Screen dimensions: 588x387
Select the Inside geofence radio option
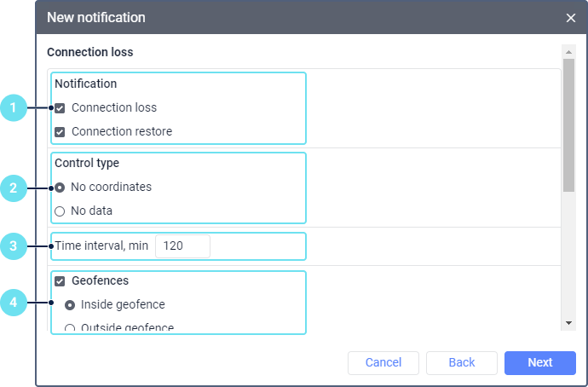70,304
